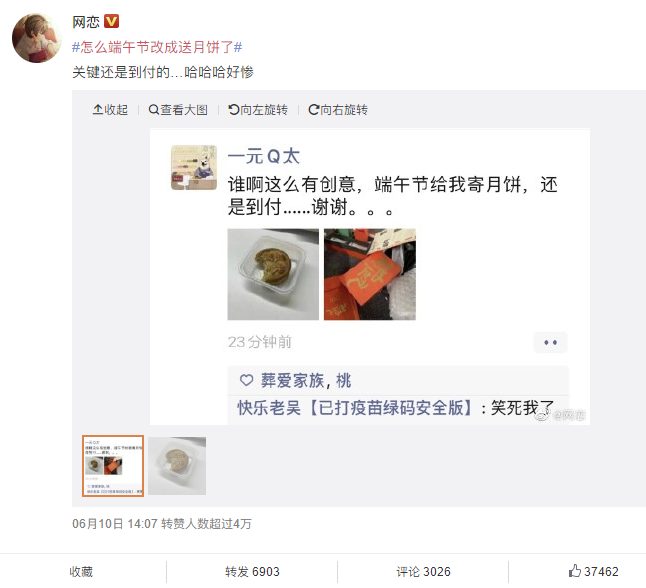Select the first screenshot thumbnail
This screenshot has height=588, width=646.
click(113, 466)
